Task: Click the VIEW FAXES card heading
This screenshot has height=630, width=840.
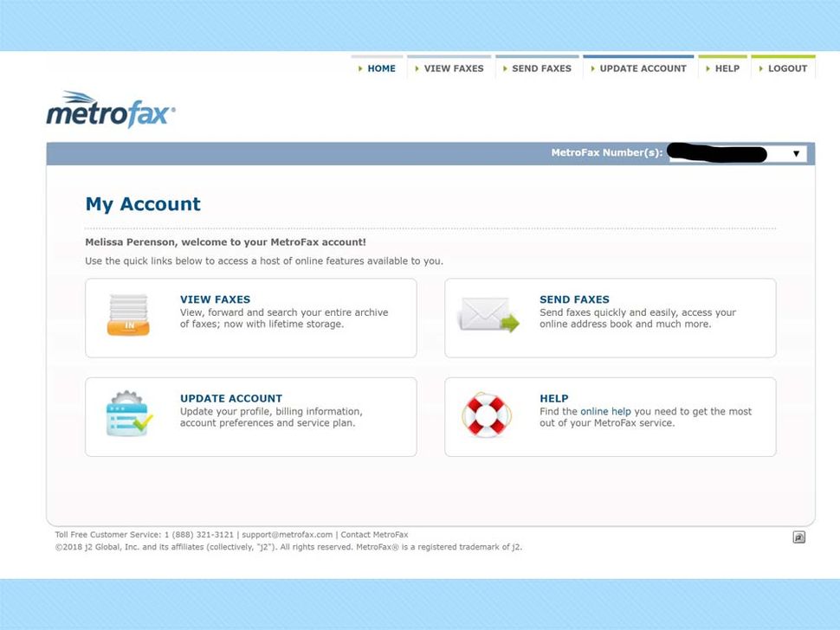Action: point(215,299)
